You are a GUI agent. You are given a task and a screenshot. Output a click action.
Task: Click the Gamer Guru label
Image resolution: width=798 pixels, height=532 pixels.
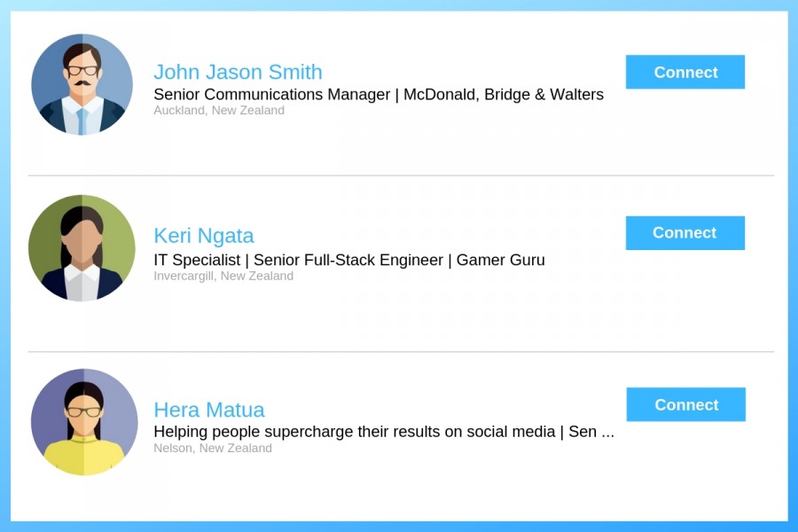(500, 260)
